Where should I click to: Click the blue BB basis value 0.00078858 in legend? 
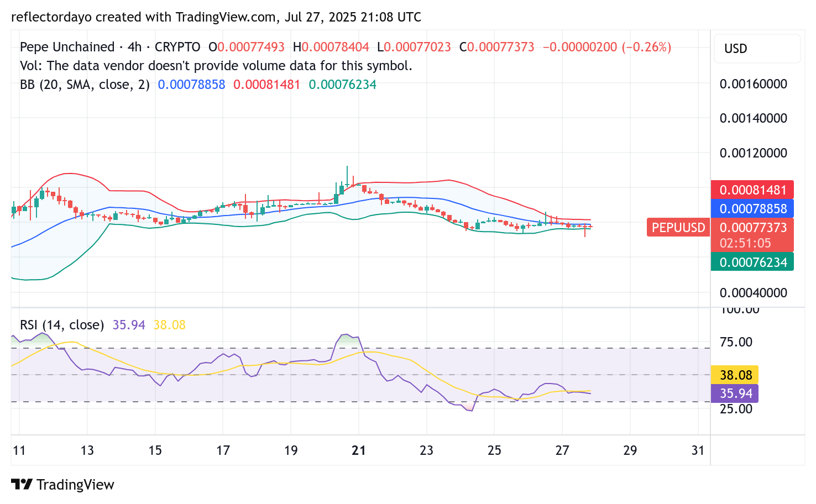191,85
